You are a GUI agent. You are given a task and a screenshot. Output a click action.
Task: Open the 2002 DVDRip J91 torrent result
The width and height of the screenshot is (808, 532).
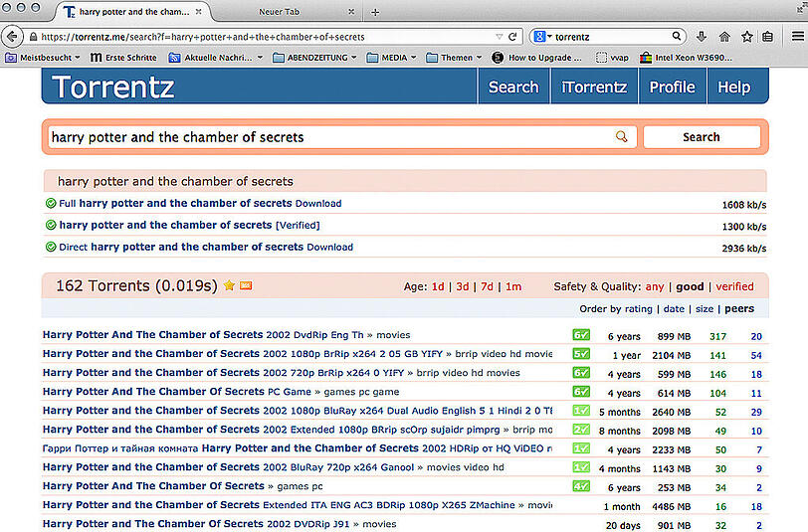(x=196, y=524)
